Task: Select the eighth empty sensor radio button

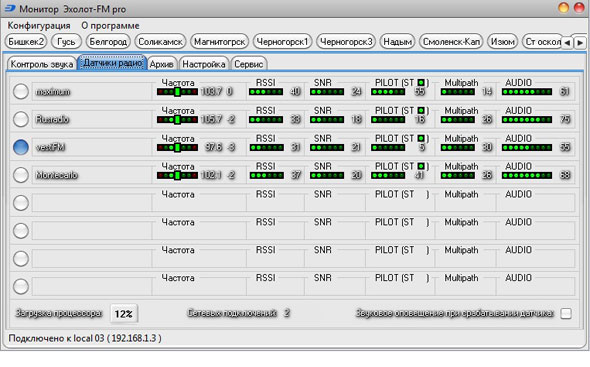Action: point(21,286)
